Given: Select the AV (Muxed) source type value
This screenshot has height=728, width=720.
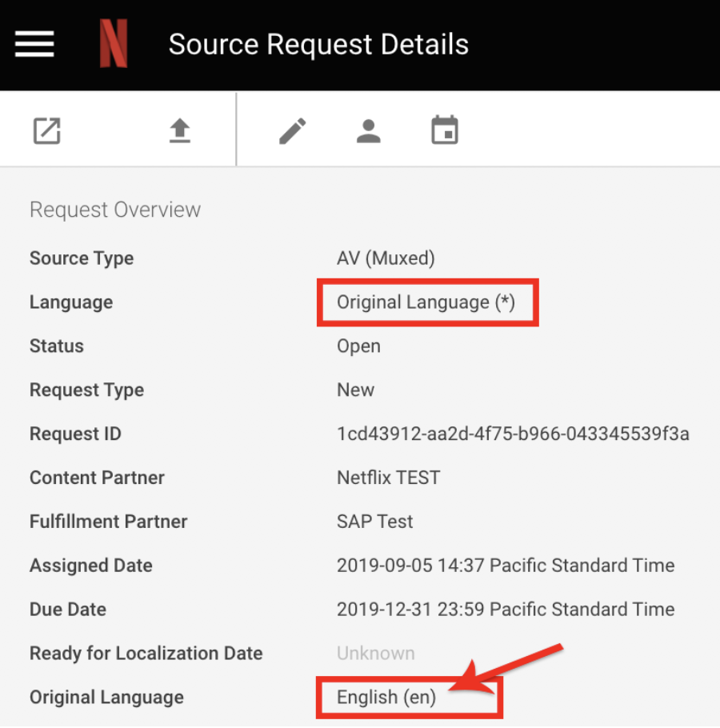Looking at the screenshot, I should pyautogui.click(x=386, y=258).
